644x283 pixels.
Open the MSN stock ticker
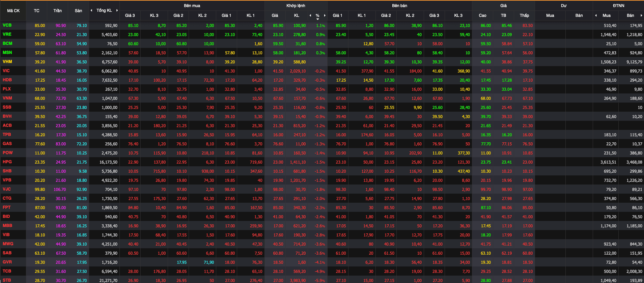pyautogui.click(x=7, y=53)
